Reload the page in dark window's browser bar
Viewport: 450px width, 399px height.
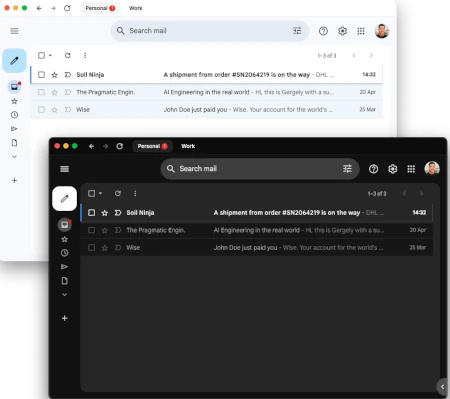tap(120, 146)
